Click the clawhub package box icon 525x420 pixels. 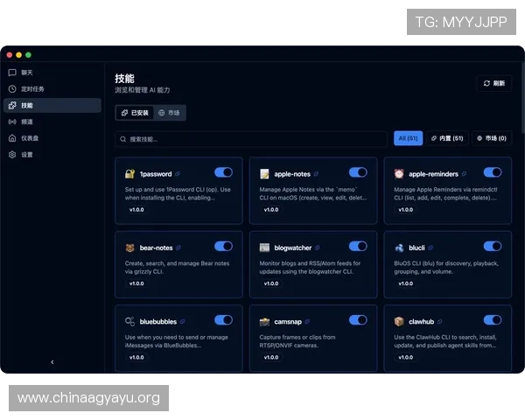click(399, 321)
